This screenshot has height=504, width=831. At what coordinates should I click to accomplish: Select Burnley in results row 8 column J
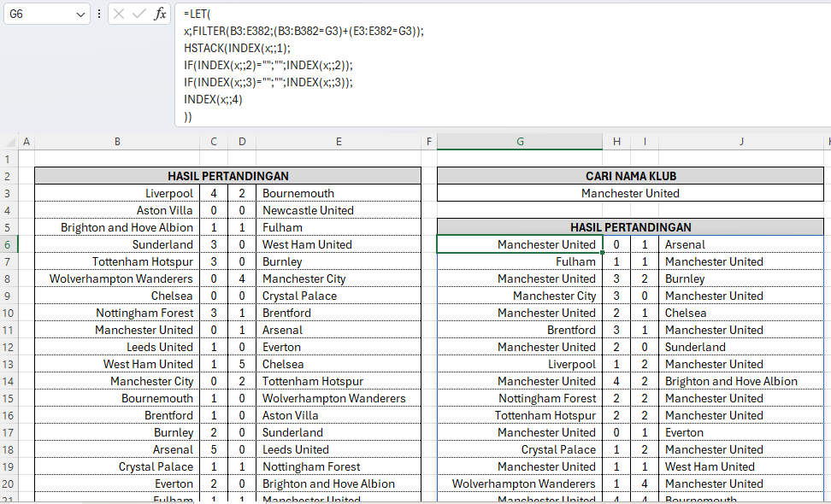[741, 278]
